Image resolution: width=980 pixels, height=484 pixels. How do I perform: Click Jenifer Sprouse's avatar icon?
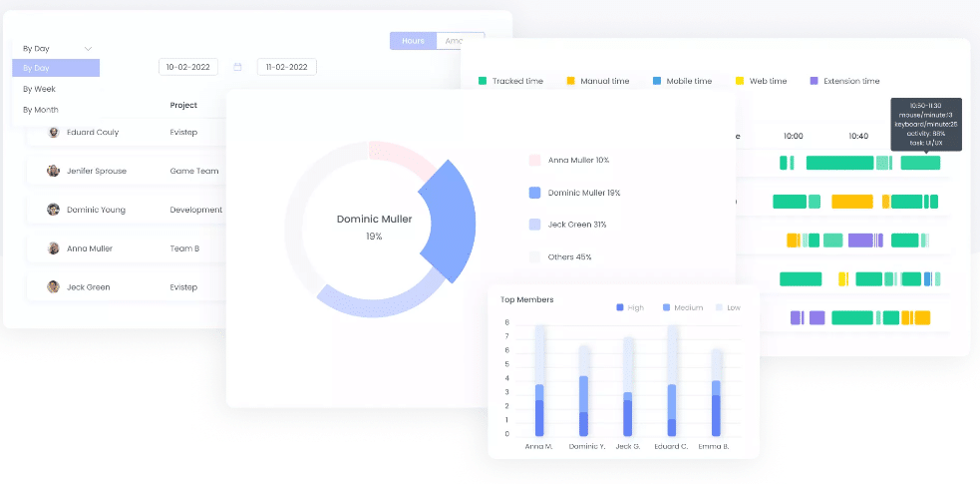click(x=53, y=171)
